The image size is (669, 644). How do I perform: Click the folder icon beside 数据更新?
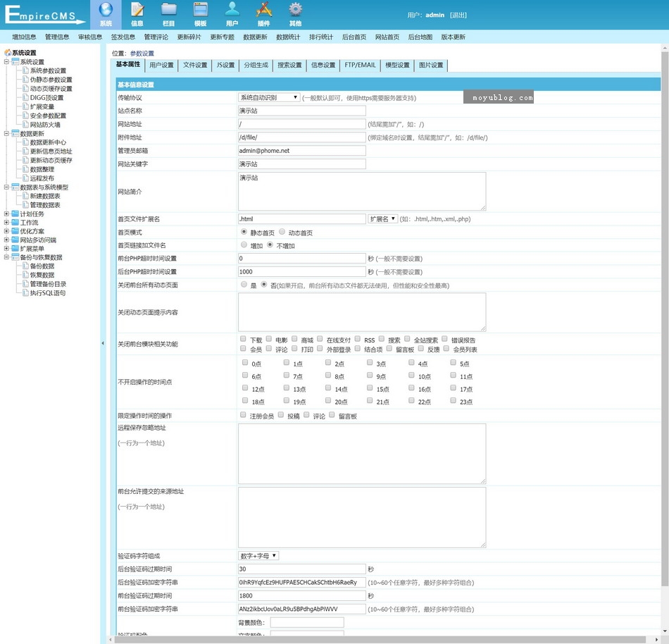pyautogui.click(x=15, y=134)
